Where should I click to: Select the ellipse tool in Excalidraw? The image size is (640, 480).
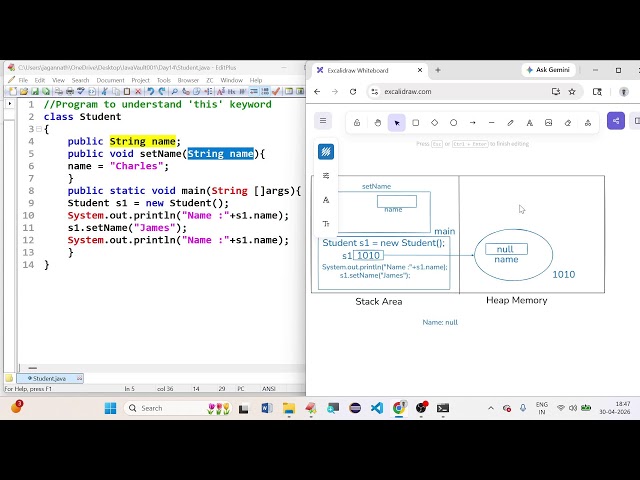453,122
